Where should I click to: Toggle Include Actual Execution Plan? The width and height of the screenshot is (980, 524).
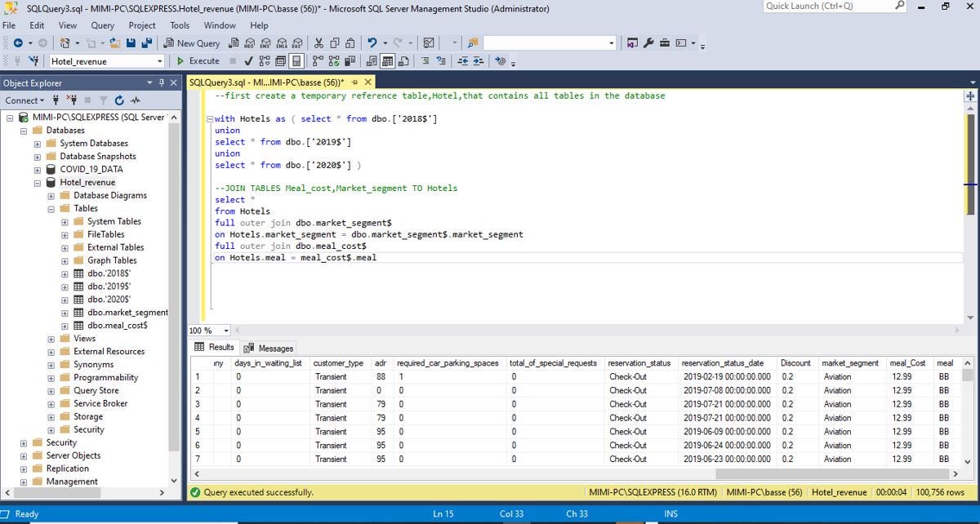click(318, 60)
